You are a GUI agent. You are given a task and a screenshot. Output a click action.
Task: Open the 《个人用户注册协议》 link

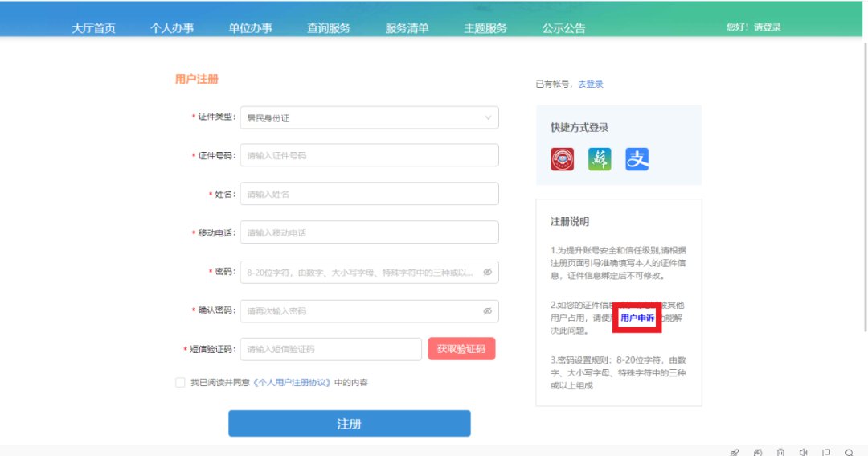pyautogui.click(x=293, y=383)
